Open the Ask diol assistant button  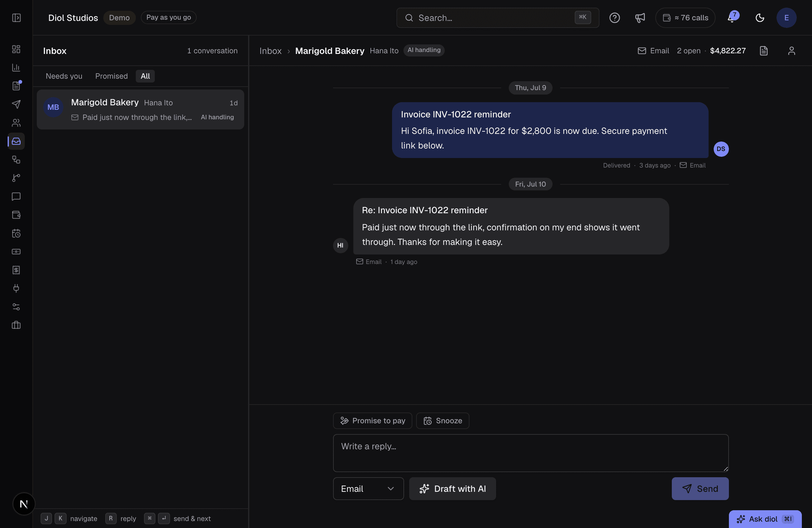765,519
